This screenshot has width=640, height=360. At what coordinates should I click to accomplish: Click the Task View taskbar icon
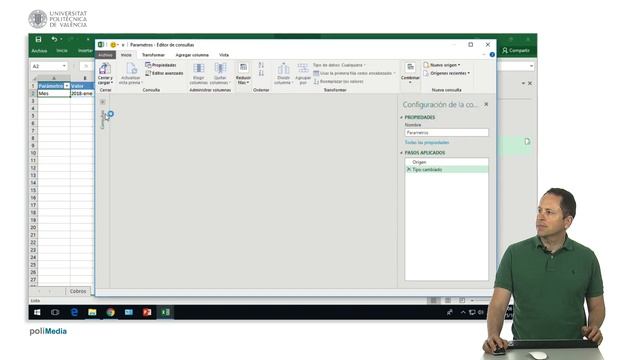click(55, 312)
